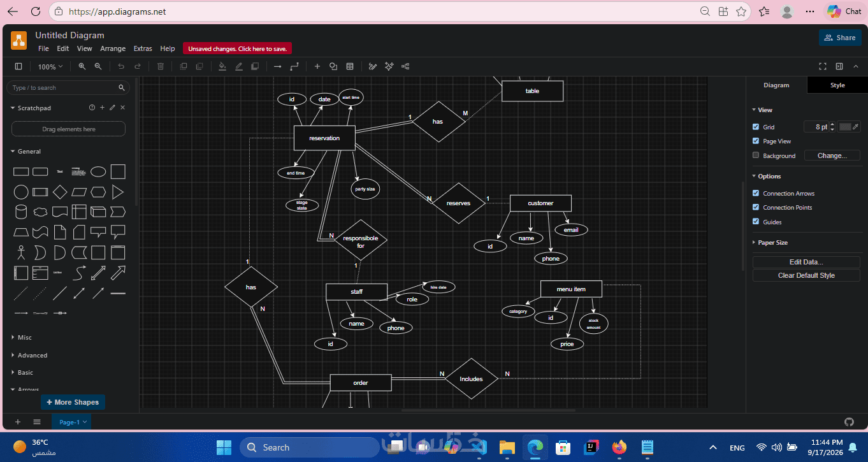Switch to the Style tab
This screenshot has height=462, width=868.
pos(837,85)
